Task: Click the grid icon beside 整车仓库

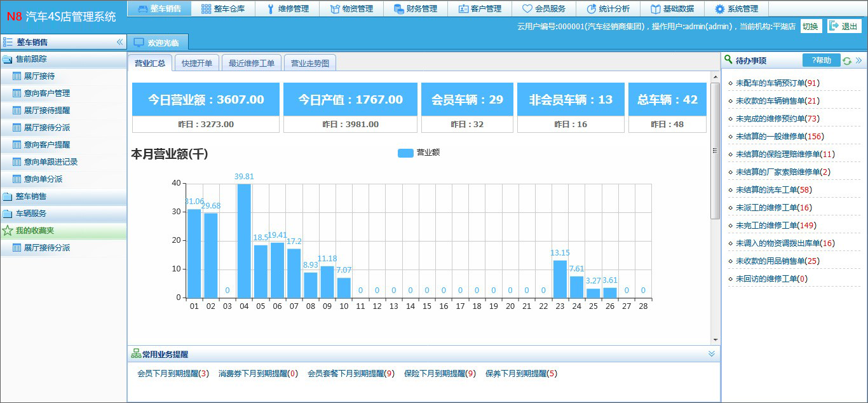Action: point(206,9)
